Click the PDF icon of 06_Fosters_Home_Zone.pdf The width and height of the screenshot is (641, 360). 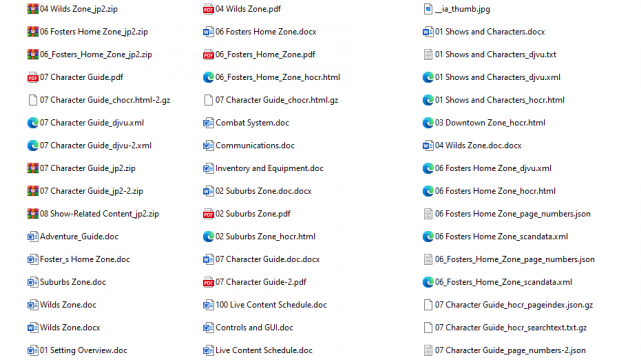pos(208,54)
